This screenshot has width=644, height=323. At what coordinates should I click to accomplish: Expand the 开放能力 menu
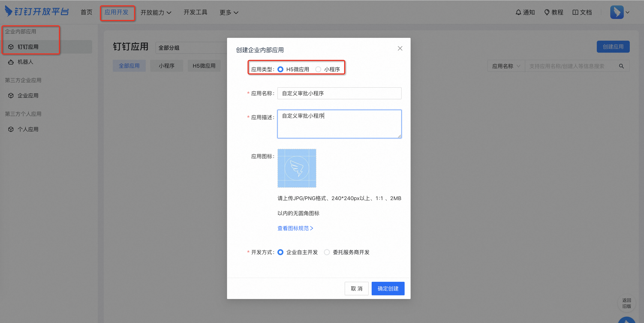tap(155, 13)
